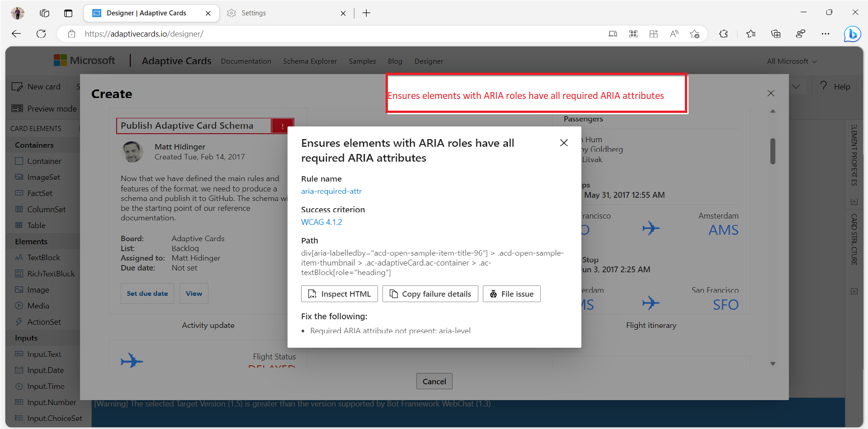The image size is (868, 429).
Task: Select the Input.ChoiceSet element icon
Action: (19, 418)
